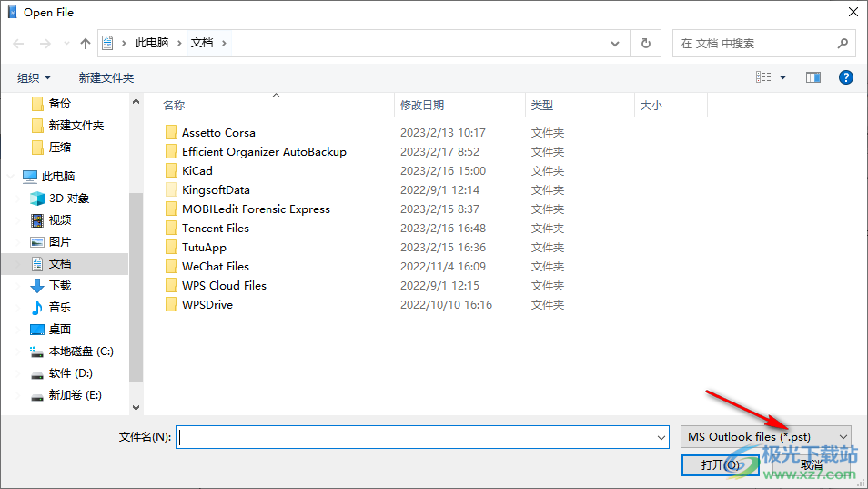Image resolution: width=868 pixels, height=489 pixels.
Task: Go back to previous folder
Action: [x=18, y=43]
